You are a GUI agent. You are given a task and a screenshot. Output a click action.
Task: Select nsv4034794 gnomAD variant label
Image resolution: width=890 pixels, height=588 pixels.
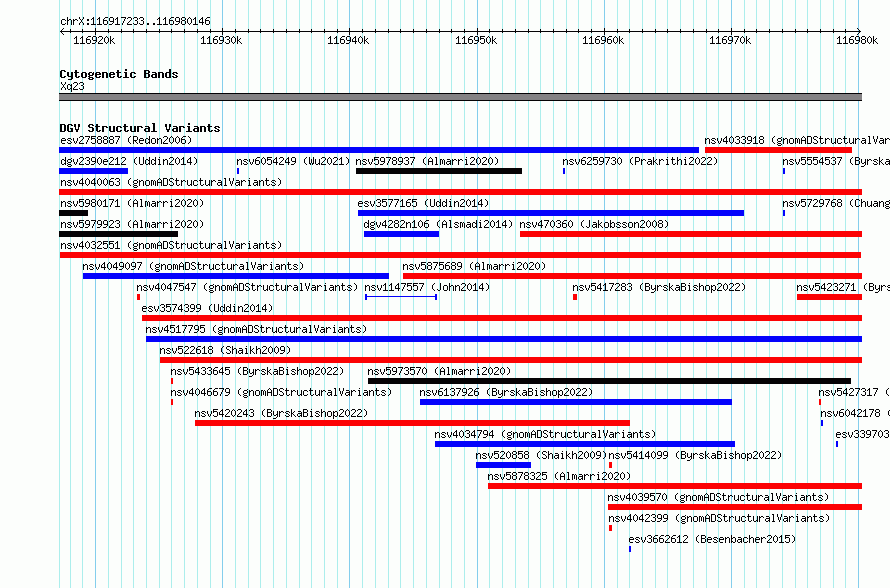pyautogui.click(x=545, y=434)
